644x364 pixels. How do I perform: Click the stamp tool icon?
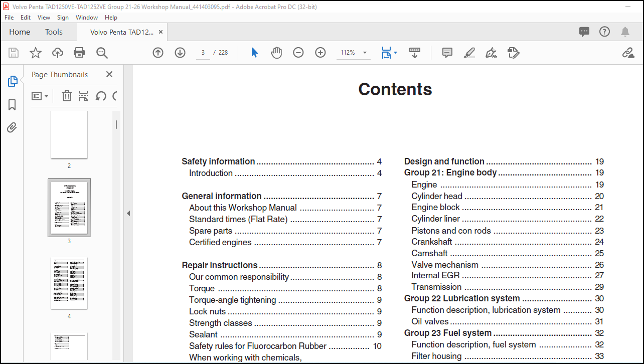pos(513,53)
